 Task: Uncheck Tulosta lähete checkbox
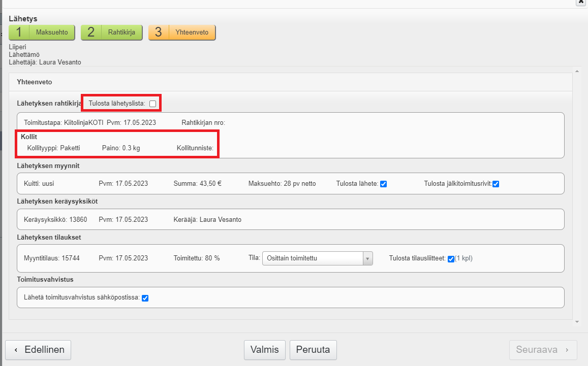384,184
